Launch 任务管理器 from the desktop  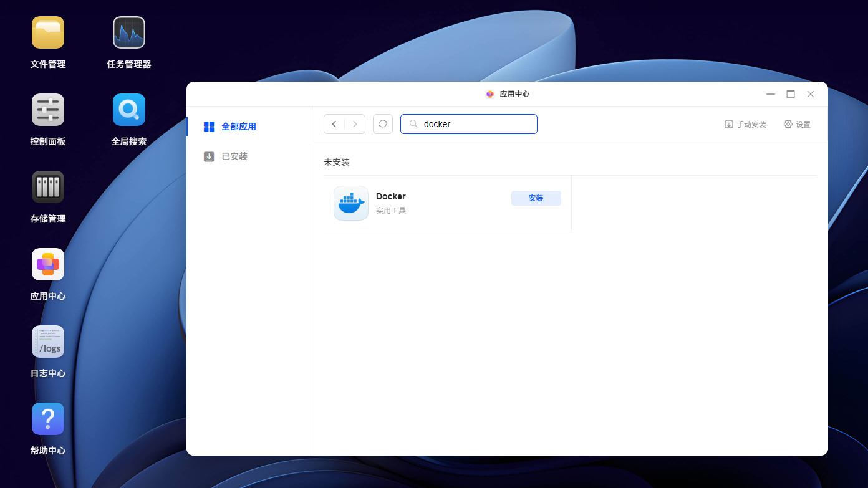click(x=129, y=32)
